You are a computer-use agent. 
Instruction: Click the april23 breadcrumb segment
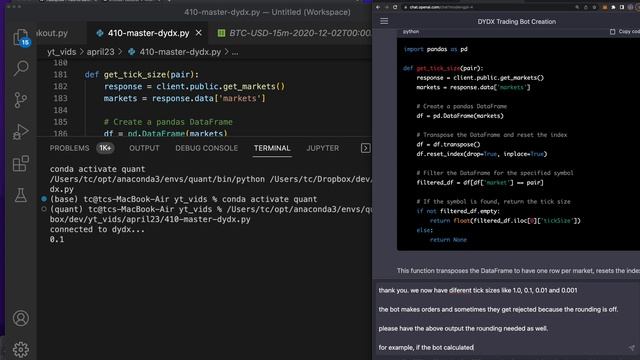100,52
